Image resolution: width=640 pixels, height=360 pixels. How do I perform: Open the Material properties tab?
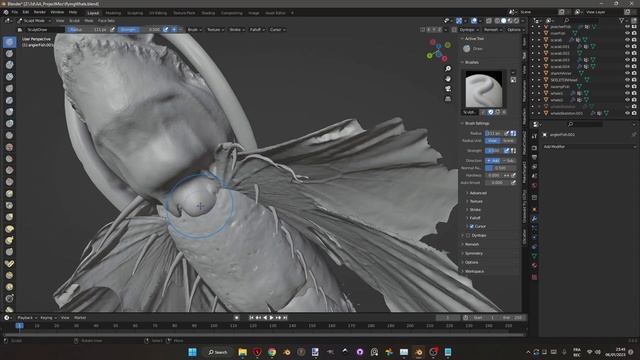[534, 265]
